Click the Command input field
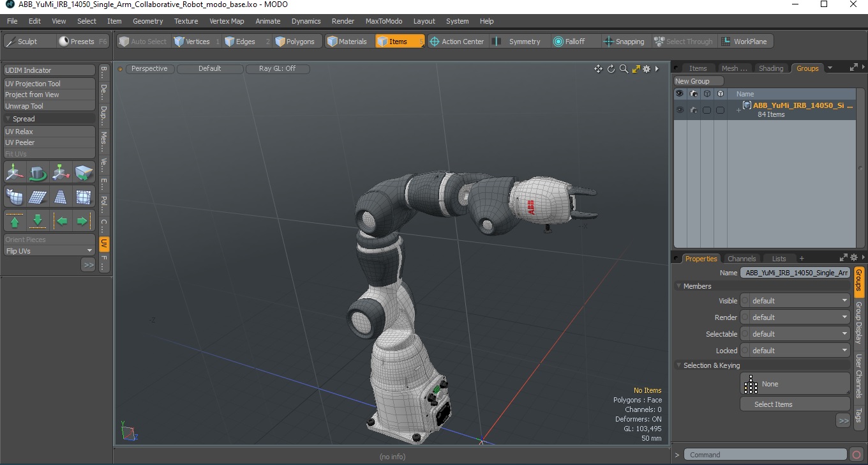This screenshot has width=868, height=465. (x=766, y=455)
